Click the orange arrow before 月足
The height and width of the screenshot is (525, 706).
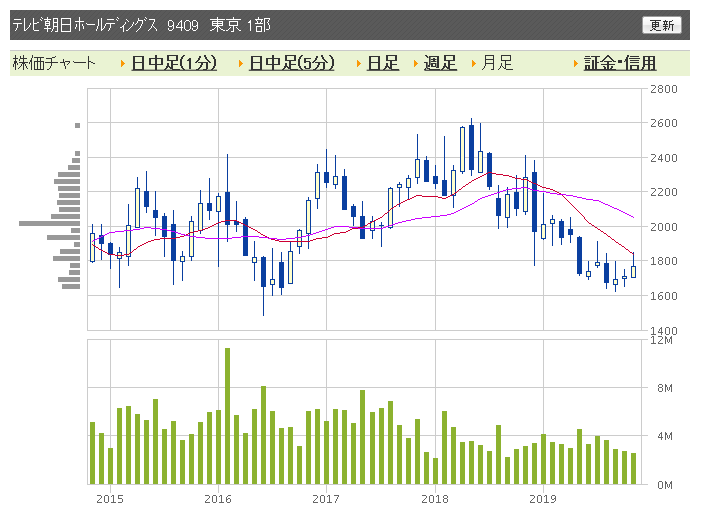474,64
